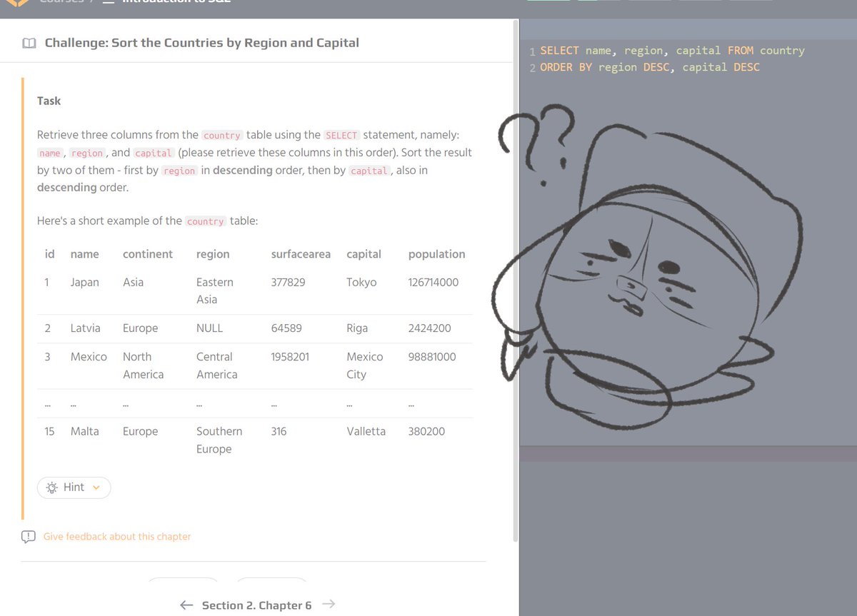Click line 1 of the SQL editor
This screenshot has height=616, width=857.
672,51
